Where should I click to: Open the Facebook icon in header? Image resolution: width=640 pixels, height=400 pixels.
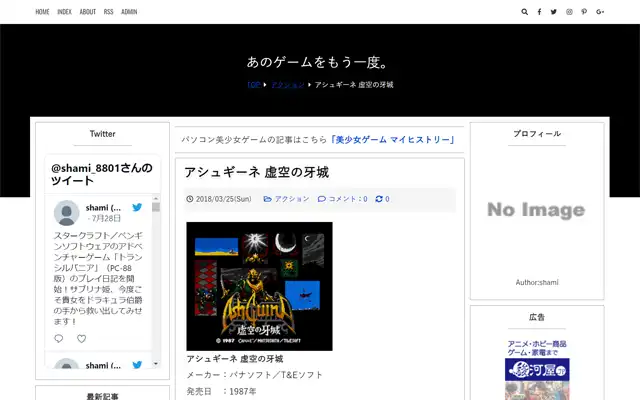pos(539,12)
